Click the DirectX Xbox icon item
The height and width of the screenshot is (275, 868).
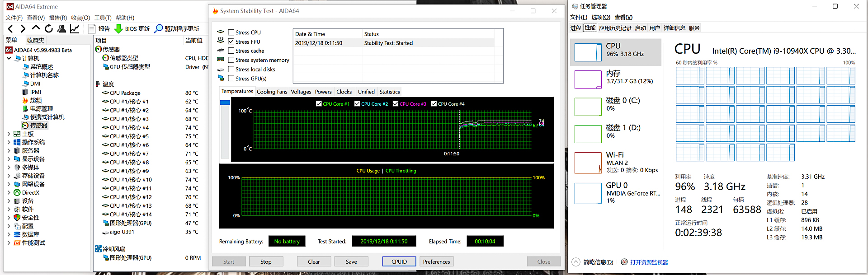point(17,192)
